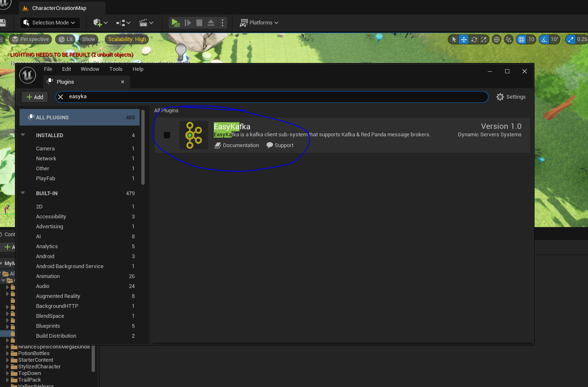Click the Play in editor button

pos(176,22)
